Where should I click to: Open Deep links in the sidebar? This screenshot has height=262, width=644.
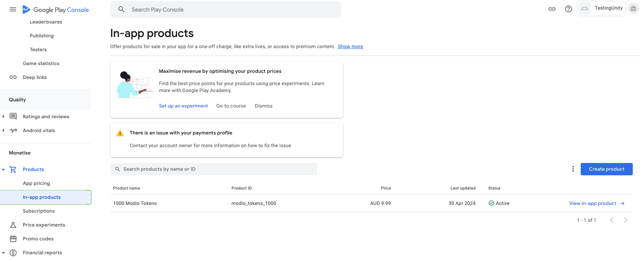click(35, 77)
